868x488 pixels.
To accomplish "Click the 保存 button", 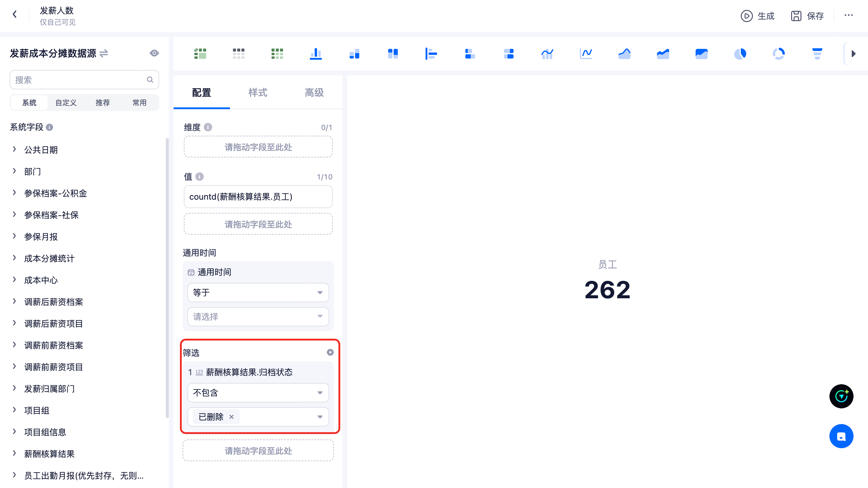I will click(x=807, y=16).
